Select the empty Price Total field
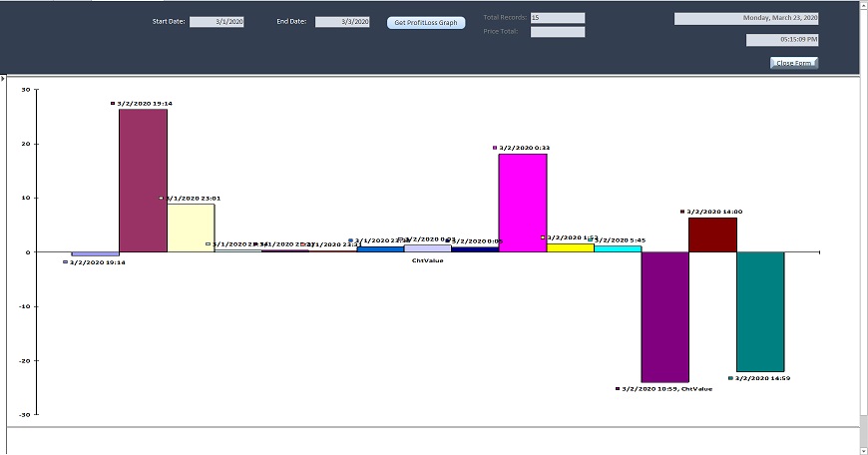 [558, 32]
